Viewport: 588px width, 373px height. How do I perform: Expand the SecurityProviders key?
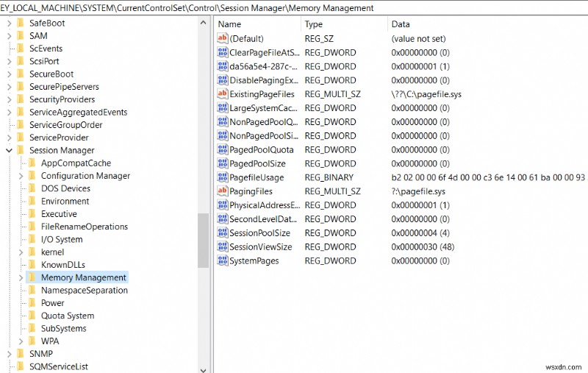click(x=10, y=99)
